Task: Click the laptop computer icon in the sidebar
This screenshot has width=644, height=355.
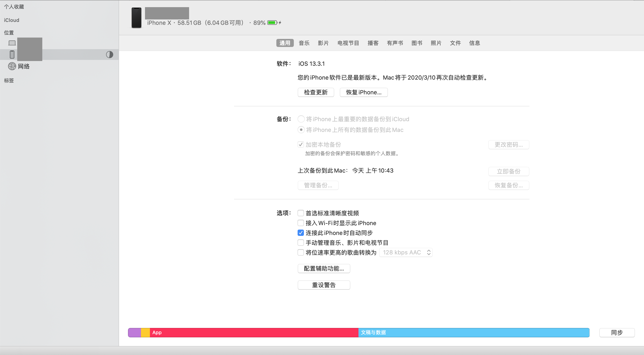Action: tap(12, 43)
